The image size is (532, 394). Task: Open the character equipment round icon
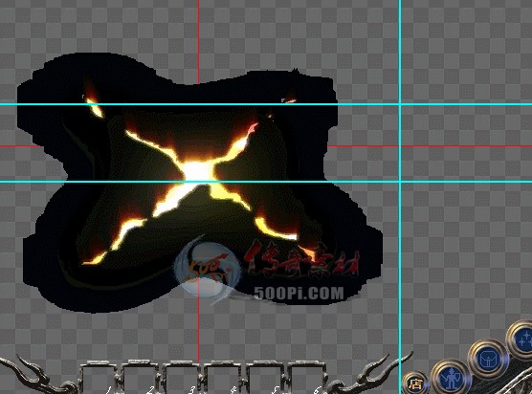[452, 378]
